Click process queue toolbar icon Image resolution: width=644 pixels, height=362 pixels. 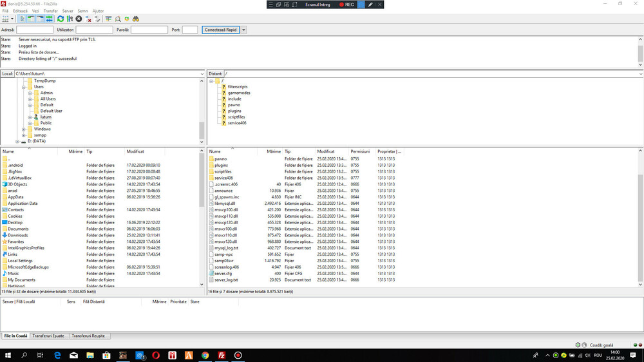coord(70,19)
